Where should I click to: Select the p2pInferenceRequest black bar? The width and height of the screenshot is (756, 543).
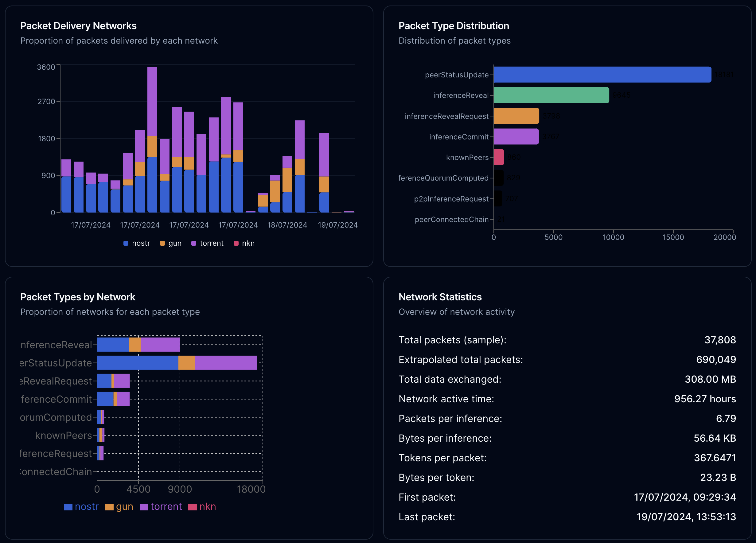pos(498,199)
